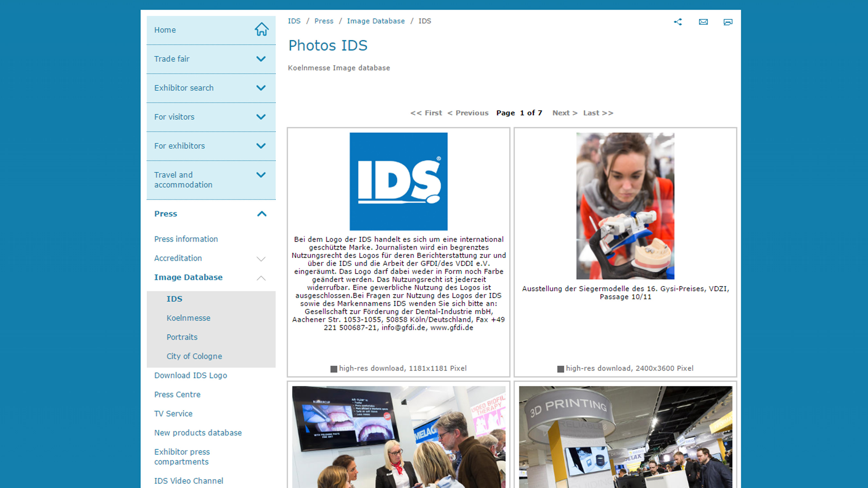The height and width of the screenshot is (488, 868).
Task: Select City of Cologne image category
Action: (194, 356)
